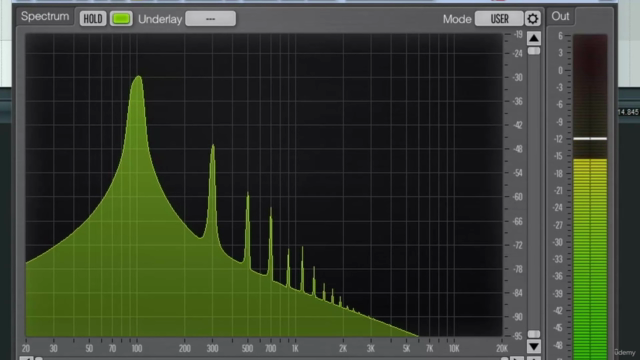The height and width of the screenshot is (360, 640).
Task: Click the -24 output meter label
Action: click(558, 208)
